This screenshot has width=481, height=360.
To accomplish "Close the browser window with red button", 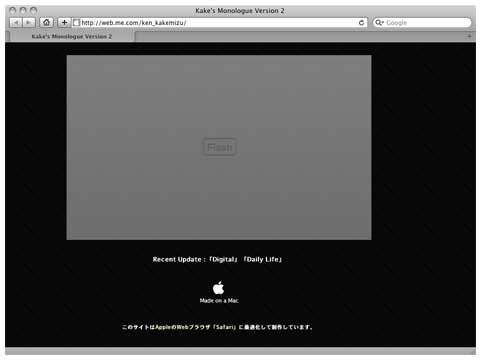I will point(12,11).
